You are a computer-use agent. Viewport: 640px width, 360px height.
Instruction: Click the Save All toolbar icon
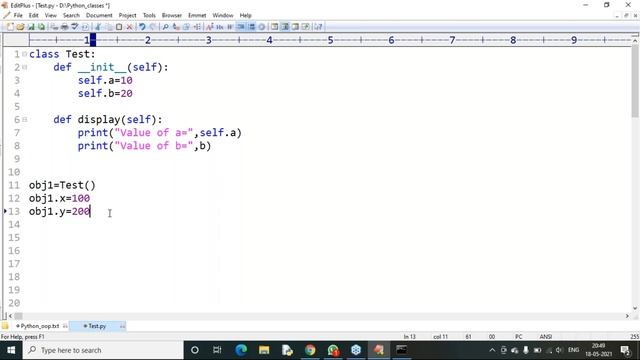click(41, 27)
